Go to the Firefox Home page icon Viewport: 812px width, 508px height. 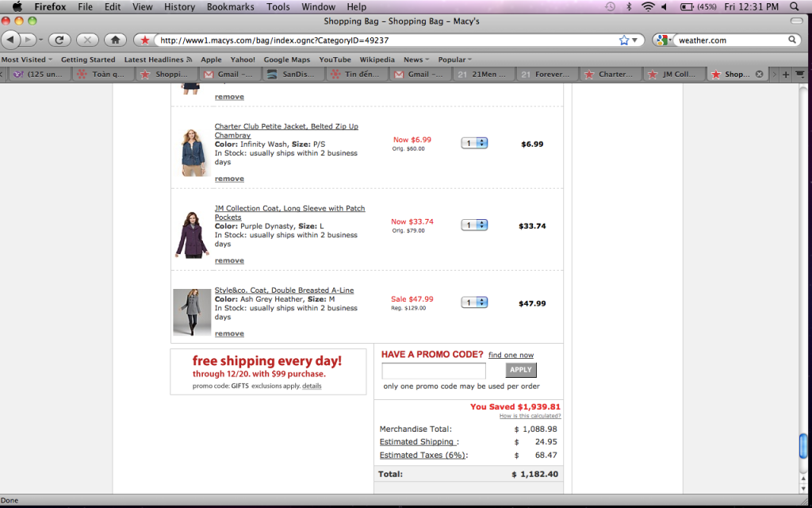pyautogui.click(x=115, y=40)
